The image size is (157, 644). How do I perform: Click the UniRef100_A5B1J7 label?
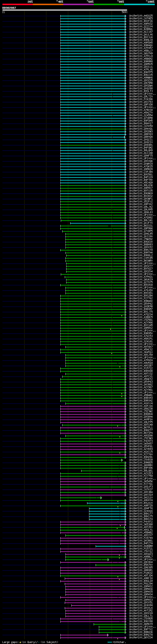pyautogui.click(x=141, y=51)
